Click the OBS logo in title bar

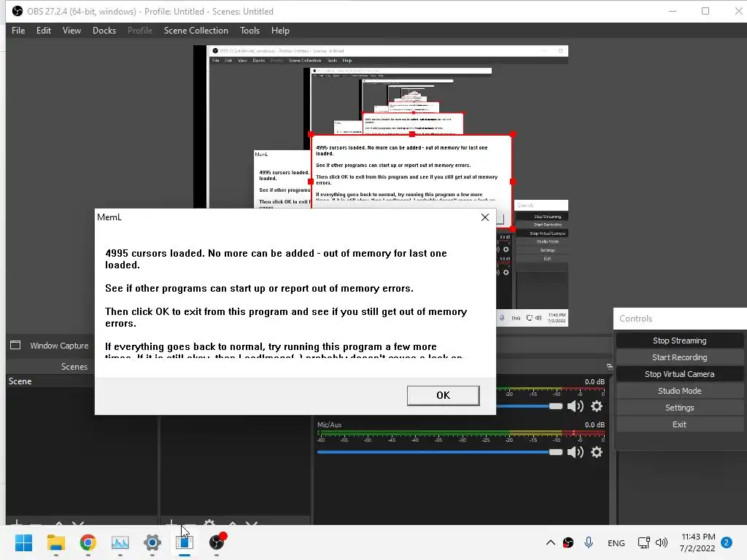[x=18, y=11]
